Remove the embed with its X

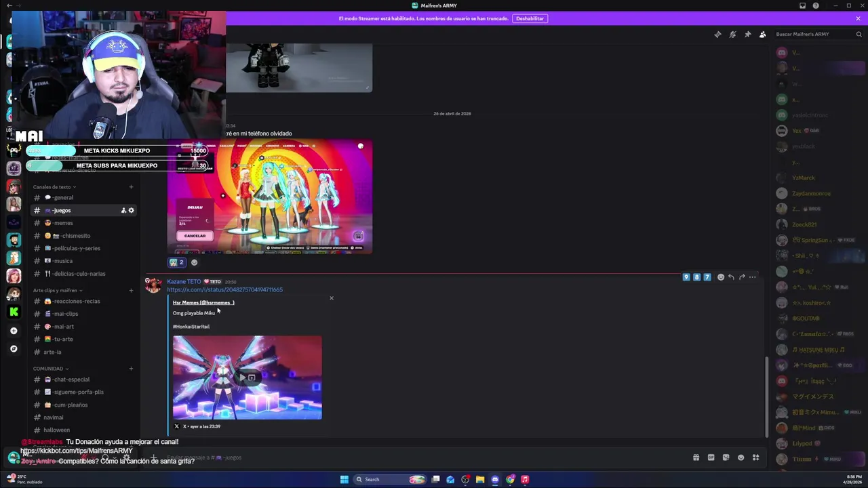click(x=332, y=298)
